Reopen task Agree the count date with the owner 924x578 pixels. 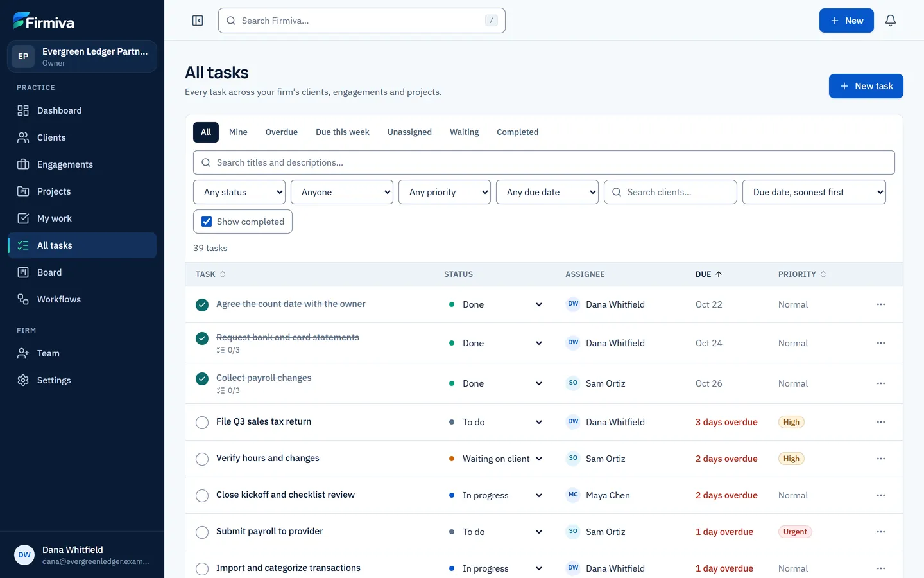tap(202, 304)
